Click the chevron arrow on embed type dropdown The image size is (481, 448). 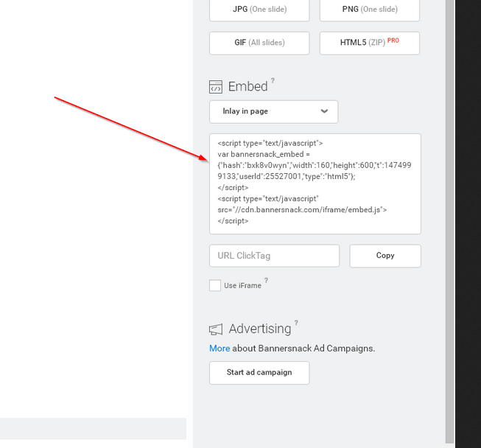[324, 111]
